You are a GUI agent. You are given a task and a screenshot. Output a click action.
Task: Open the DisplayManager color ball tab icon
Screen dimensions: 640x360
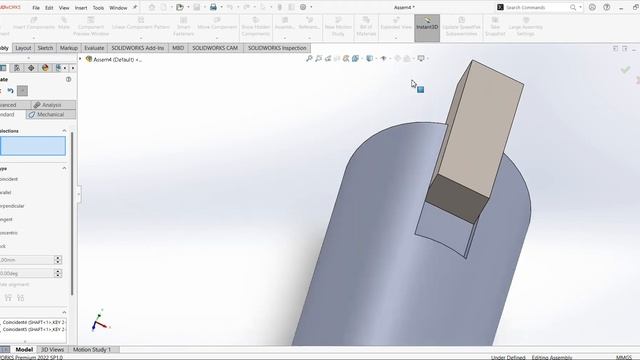[45, 68]
